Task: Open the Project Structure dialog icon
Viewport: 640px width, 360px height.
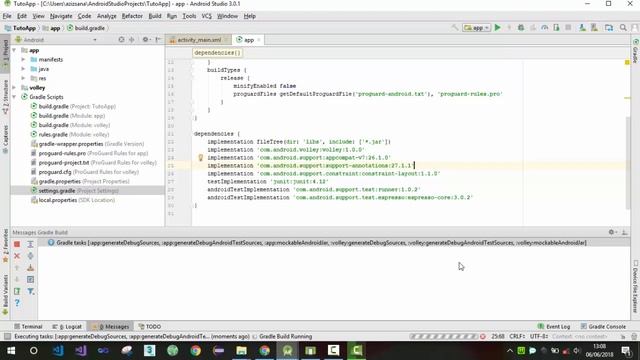Action: tap(609, 28)
